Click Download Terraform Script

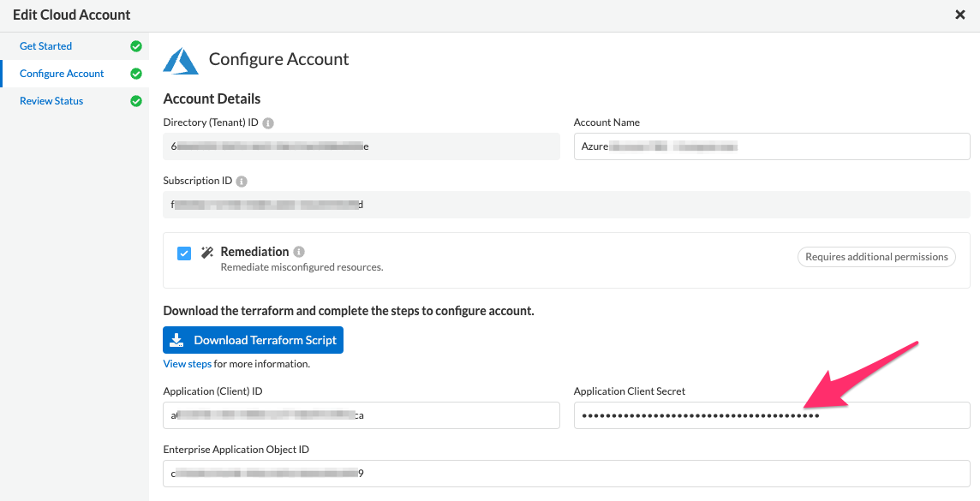point(253,339)
